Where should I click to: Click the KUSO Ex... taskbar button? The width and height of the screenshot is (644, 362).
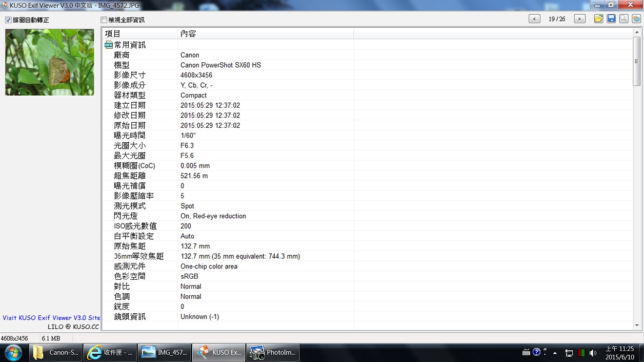pyautogui.click(x=219, y=352)
